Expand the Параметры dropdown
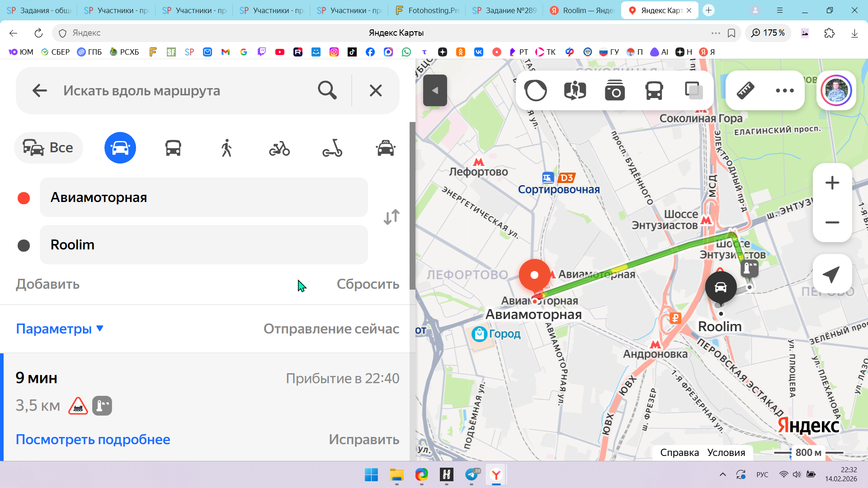This screenshot has width=868, height=488. click(x=60, y=328)
